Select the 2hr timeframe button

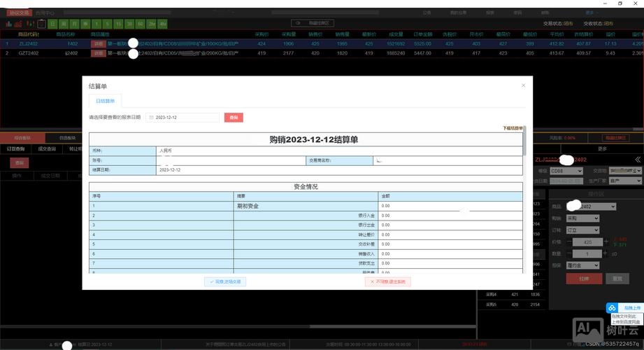(x=152, y=23)
